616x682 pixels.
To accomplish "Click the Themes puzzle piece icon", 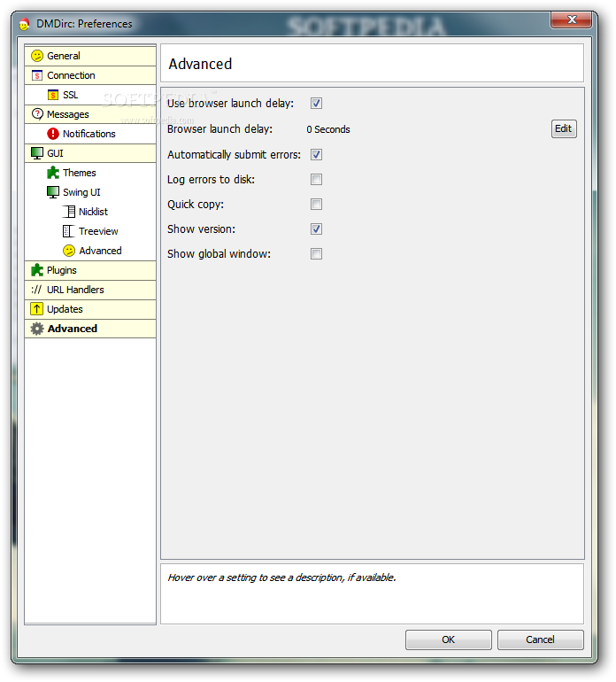I will tap(53, 173).
